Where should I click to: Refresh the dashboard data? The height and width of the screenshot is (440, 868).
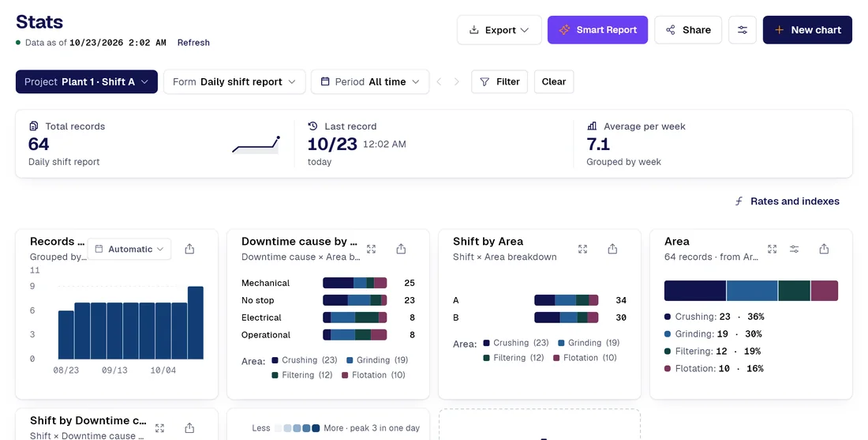[x=193, y=43]
